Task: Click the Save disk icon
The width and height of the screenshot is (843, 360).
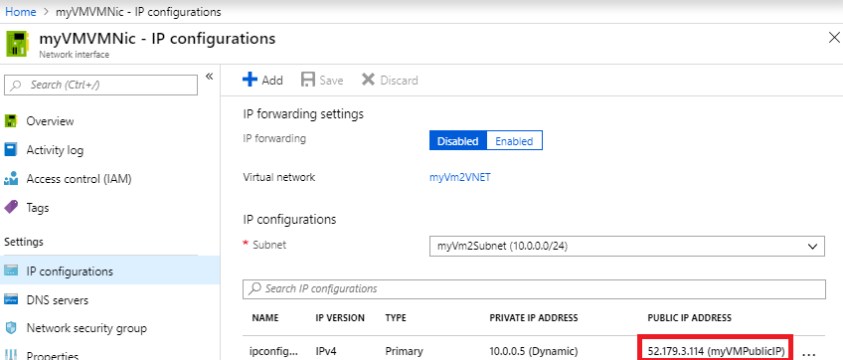Action: (308, 80)
